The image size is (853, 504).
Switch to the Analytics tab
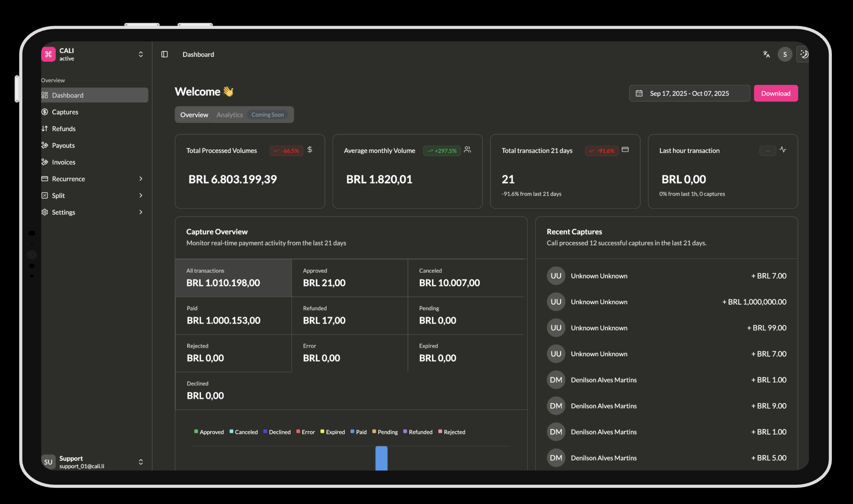[229, 115]
